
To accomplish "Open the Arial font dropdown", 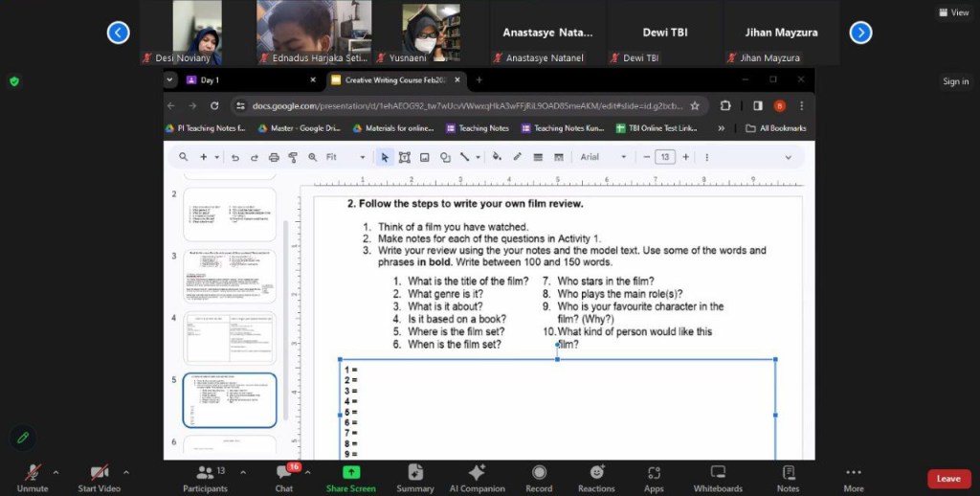I will click(604, 157).
